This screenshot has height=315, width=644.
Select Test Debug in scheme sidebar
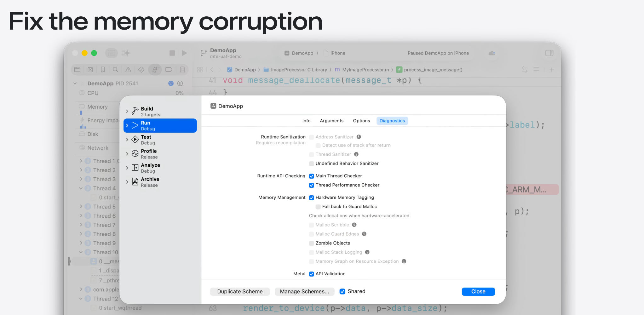[x=160, y=140]
